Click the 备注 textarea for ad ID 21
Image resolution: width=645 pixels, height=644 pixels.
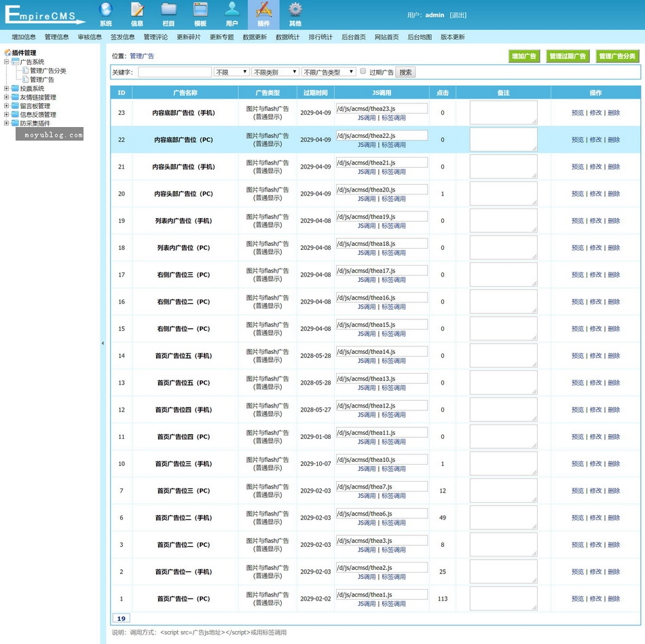click(x=504, y=166)
